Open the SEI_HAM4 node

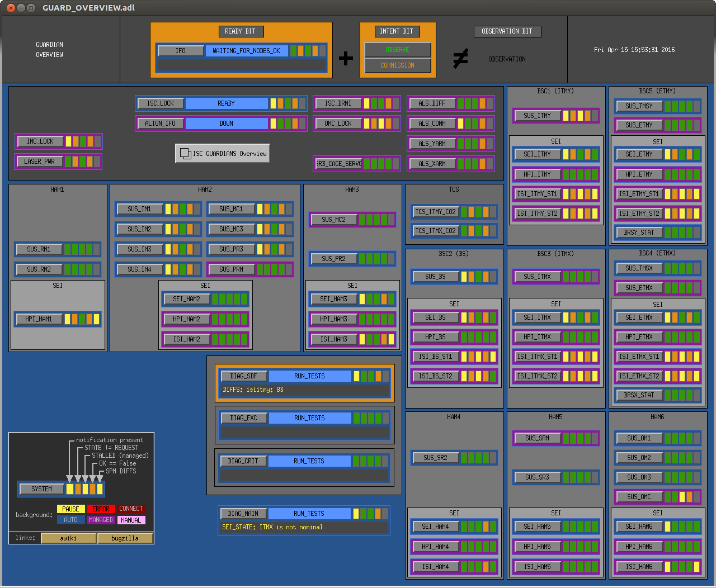click(436, 527)
